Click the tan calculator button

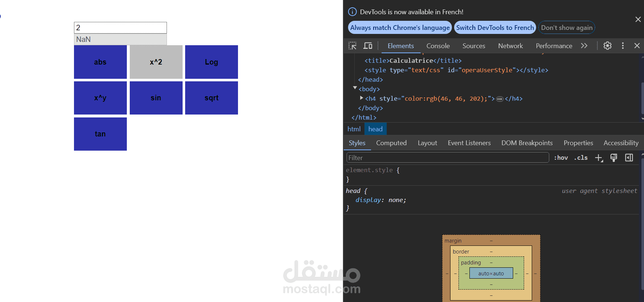(100, 134)
